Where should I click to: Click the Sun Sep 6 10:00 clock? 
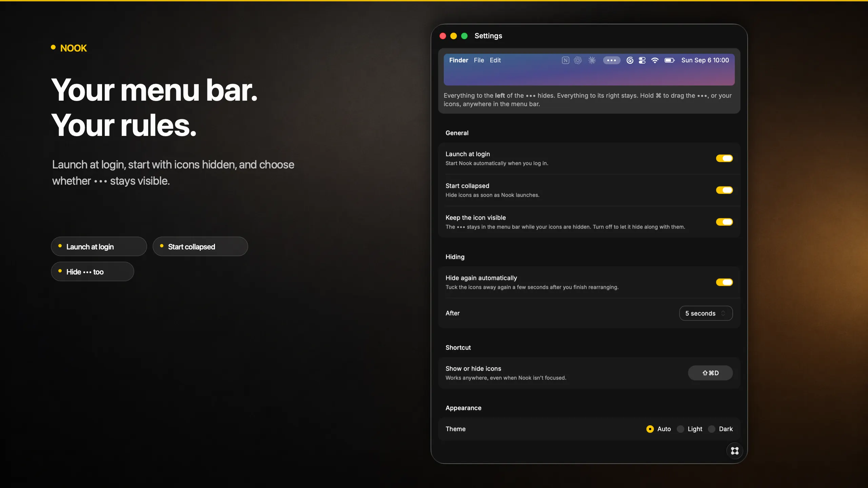coord(705,60)
